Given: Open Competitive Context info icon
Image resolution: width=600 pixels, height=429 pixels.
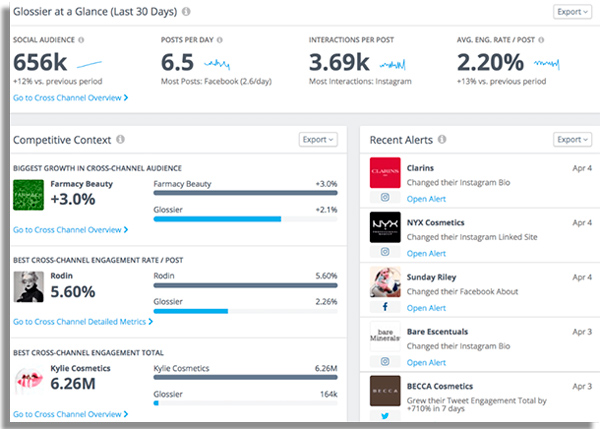Looking at the screenshot, I should pos(121,139).
